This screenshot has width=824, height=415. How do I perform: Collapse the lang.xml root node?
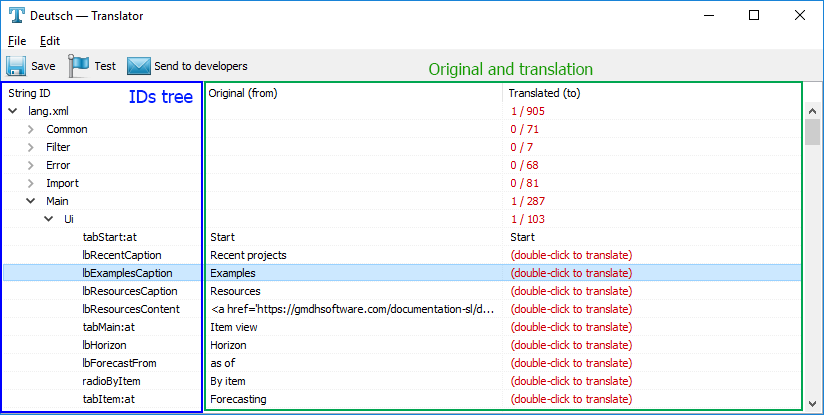(13, 111)
